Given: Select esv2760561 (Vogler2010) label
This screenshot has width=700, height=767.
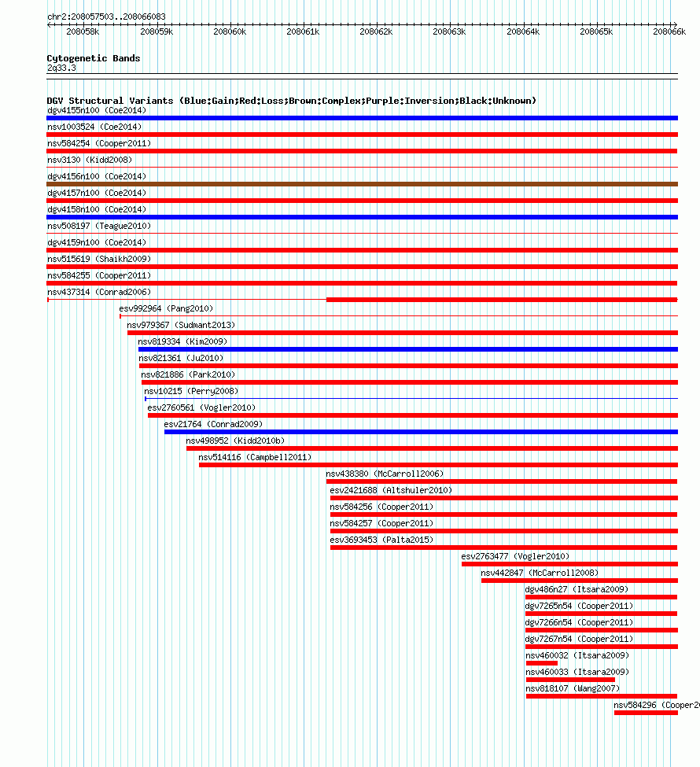Looking at the screenshot, I should pyautogui.click(x=201, y=408).
